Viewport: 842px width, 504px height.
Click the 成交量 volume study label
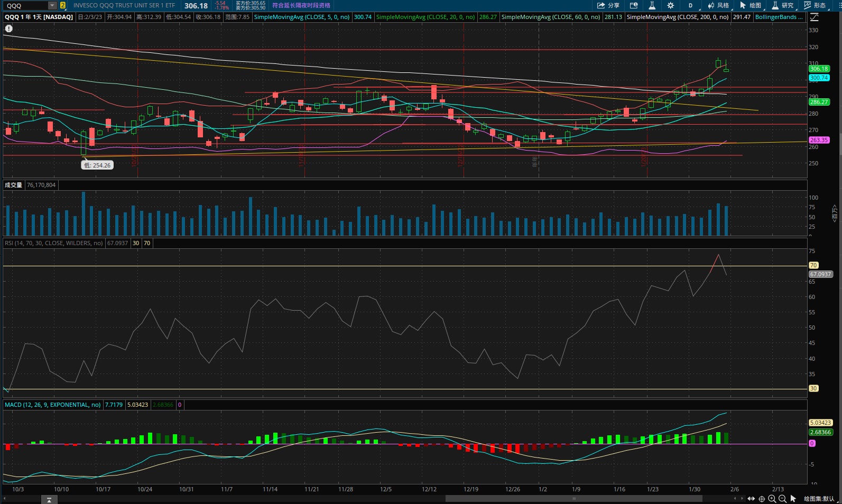tap(13, 185)
